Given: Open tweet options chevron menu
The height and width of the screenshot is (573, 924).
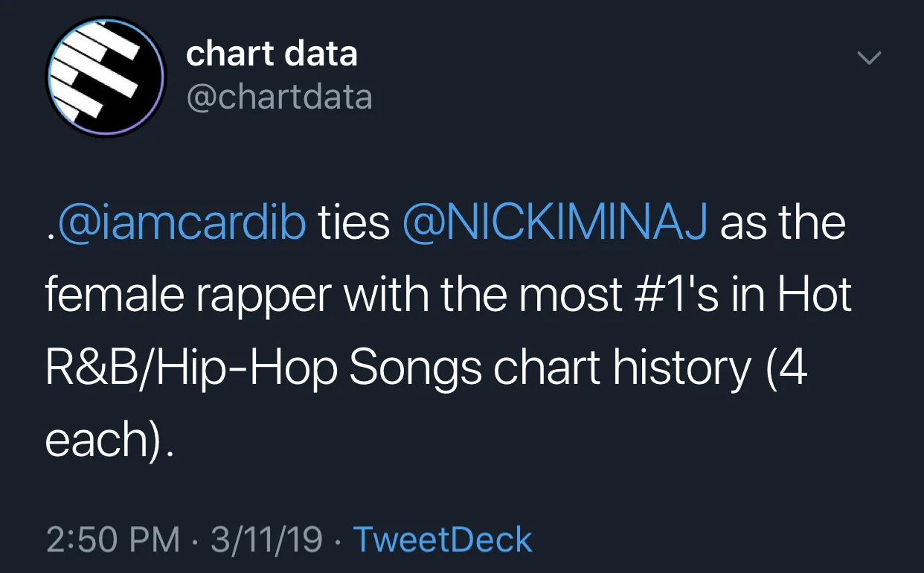Looking at the screenshot, I should [869, 57].
